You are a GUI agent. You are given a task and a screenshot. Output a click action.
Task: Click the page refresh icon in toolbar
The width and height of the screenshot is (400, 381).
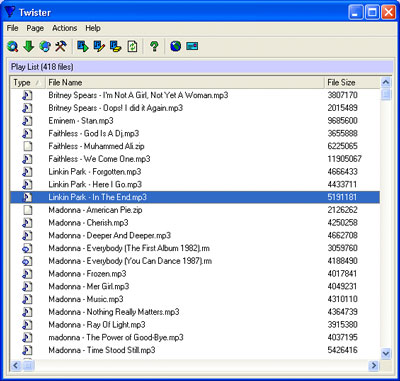(x=132, y=46)
